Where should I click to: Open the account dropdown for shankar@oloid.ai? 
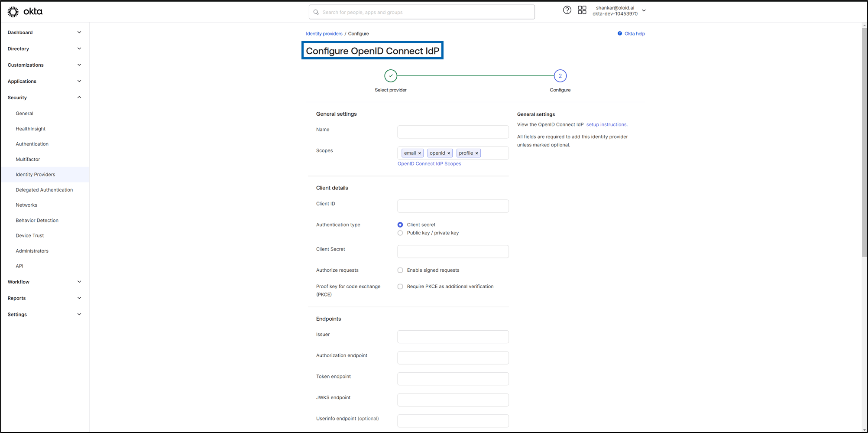644,10
